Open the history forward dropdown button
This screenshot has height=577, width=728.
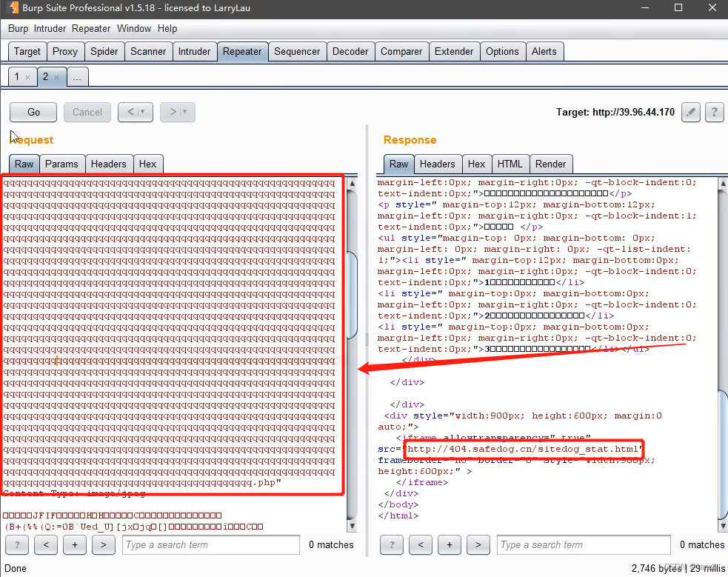178,112
